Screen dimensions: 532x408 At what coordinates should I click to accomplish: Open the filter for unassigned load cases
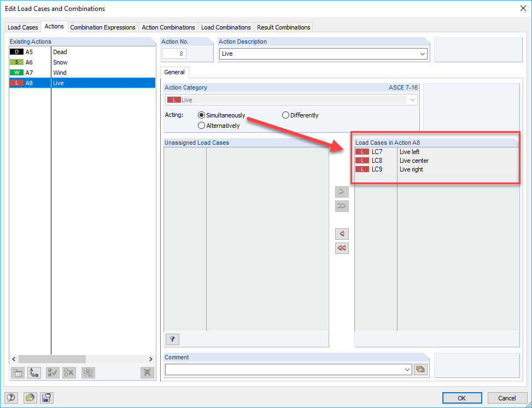click(172, 339)
